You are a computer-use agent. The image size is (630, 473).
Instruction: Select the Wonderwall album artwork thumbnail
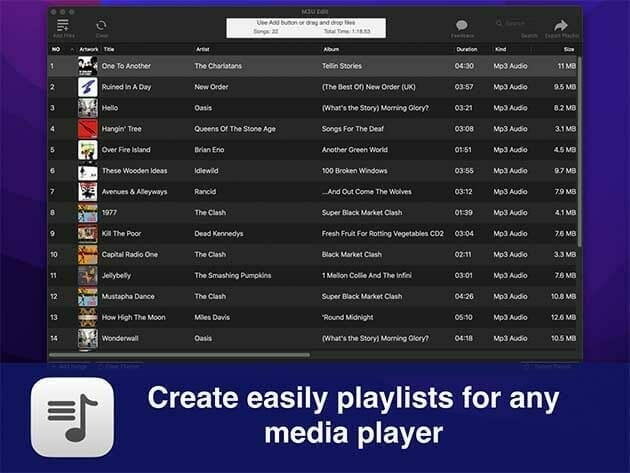[88, 338]
